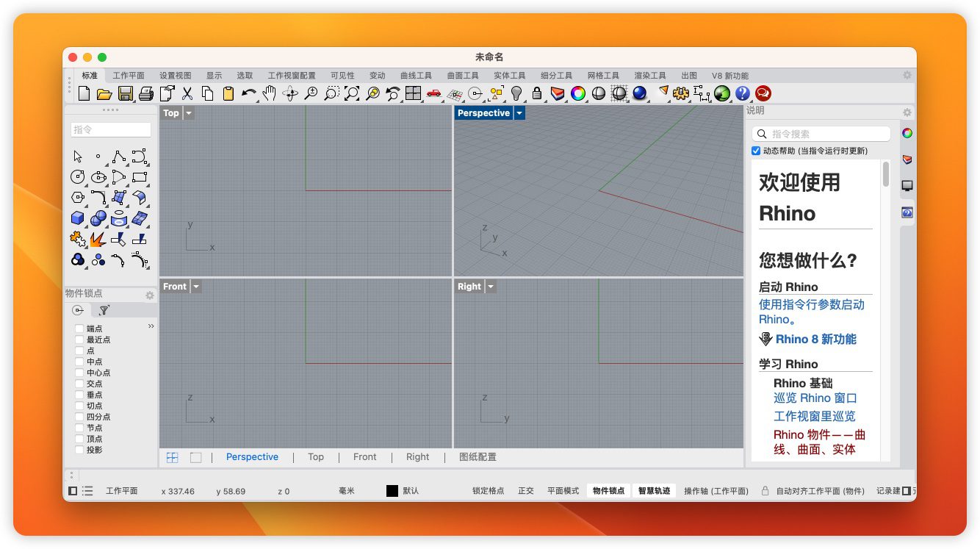Open the Perspective viewport dropdown arrow
The width and height of the screenshot is (980, 549).
pos(519,113)
